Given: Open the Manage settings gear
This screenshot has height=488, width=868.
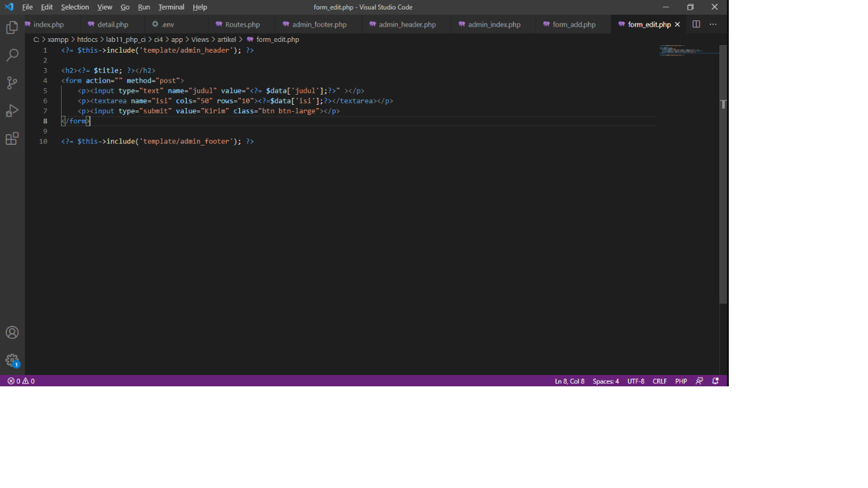Looking at the screenshot, I should pyautogui.click(x=12, y=360).
